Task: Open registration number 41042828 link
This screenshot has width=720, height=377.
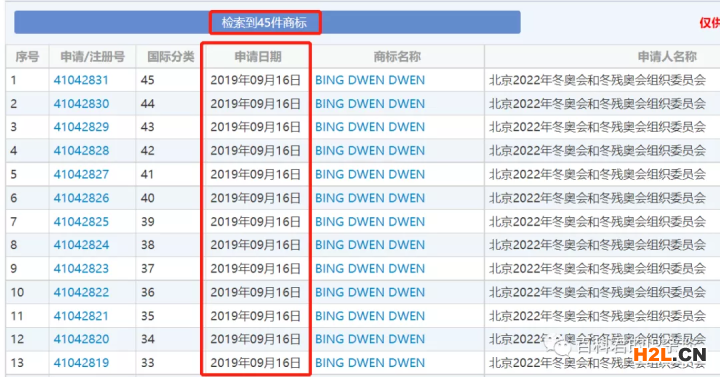Action: pos(81,151)
